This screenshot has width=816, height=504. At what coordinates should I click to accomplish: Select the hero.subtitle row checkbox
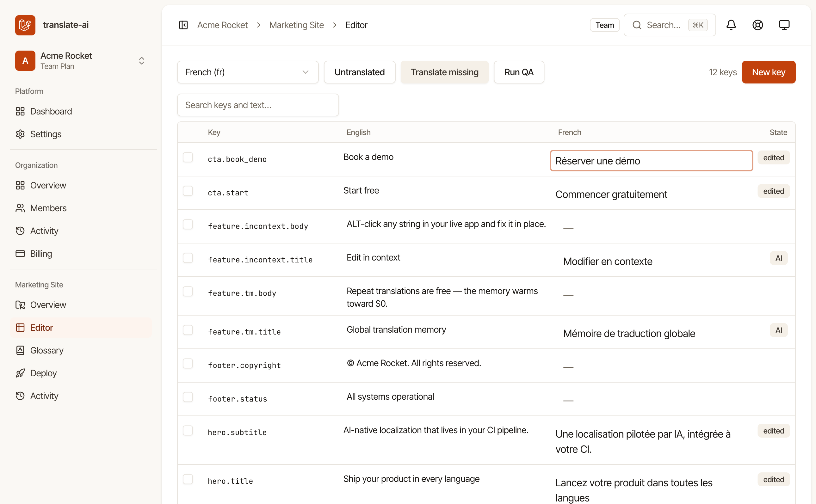click(188, 431)
